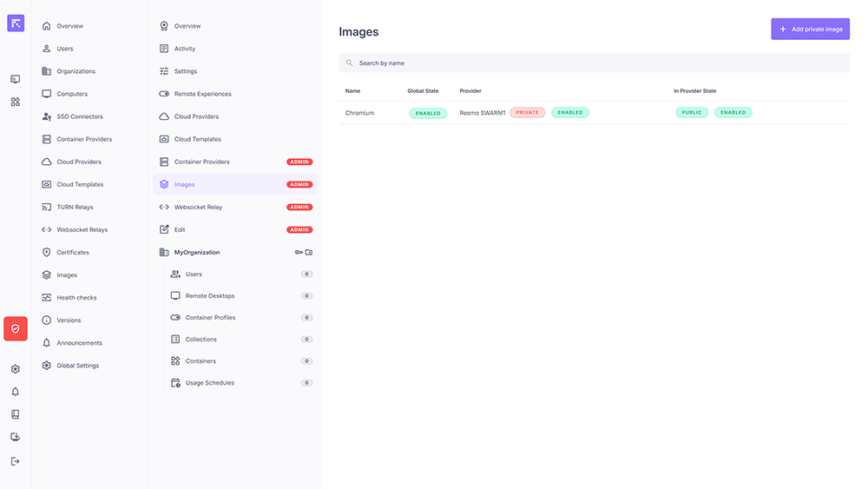The width and height of the screenshot is (868, 489).
Task: Click the Add private image button
Action: click(810, 29)
